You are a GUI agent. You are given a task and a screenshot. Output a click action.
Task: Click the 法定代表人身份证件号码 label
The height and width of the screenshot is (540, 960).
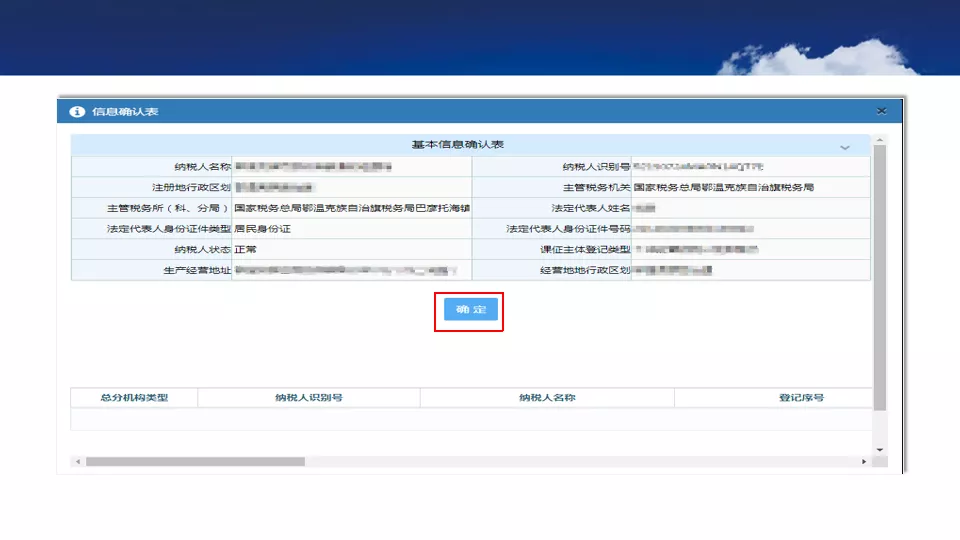pyautogui.click(x=568, y=229)
